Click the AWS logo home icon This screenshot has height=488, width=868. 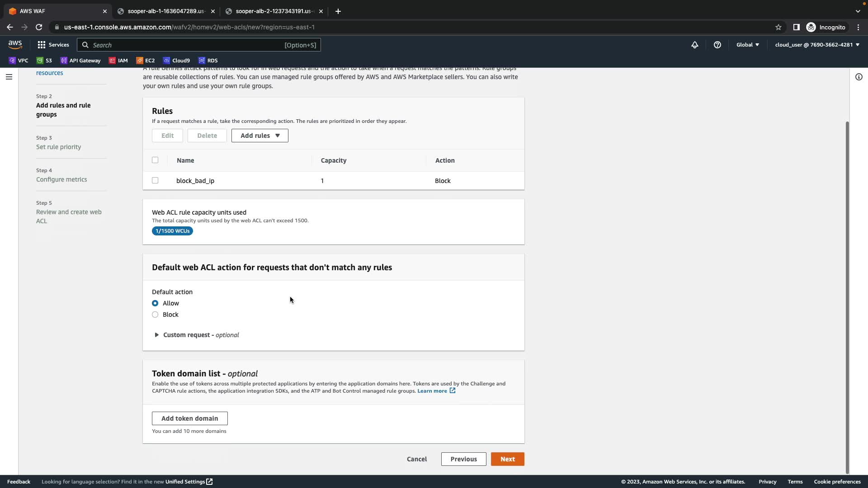[x=15, y=44]
